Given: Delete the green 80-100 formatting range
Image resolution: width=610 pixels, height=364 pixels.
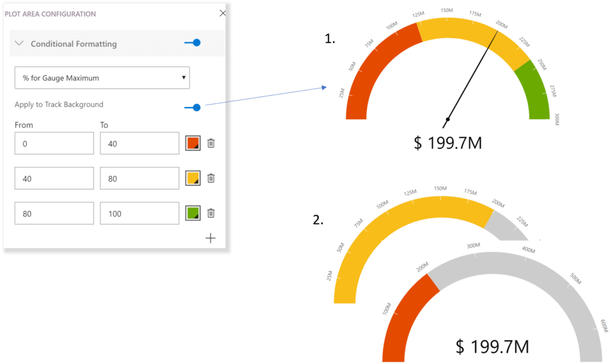Looking at the screenshot, I should (210, 213).
